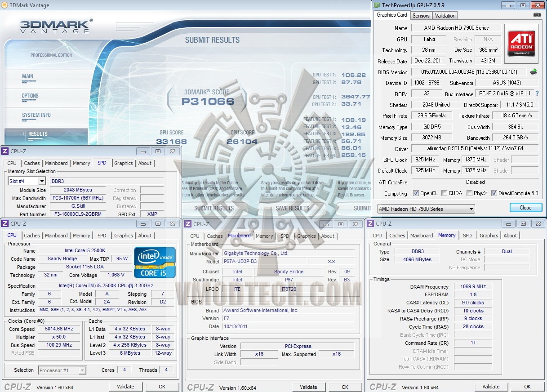547x392 pixels.
Task: Click the Core Speed 5014.66 MHz field
Action: (58, 329)
